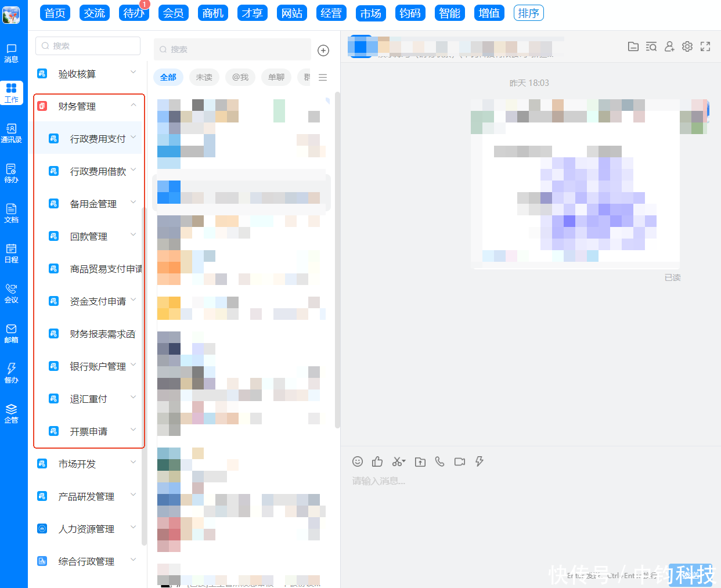Expand the 市场开发 chevron
The height and width of the screenshot is (588, 721).
pyautogui.click(x=134, y=462)
